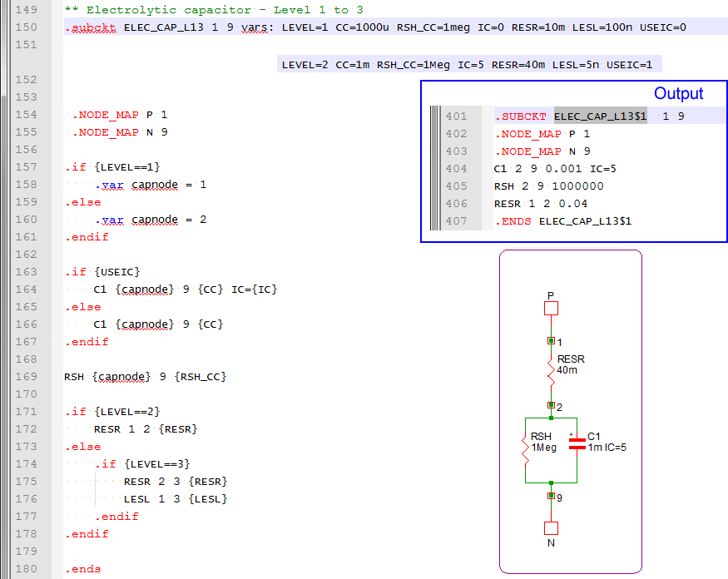The image size is (728, 579).
Task: Click the 1m IC=5 capacitor value label
Action: click(607, 448)
